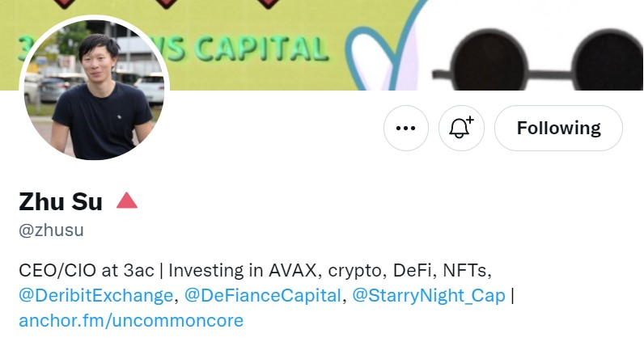Screen dimensions: 644x342
Task: Select the Zhu Su display name
Action: pyautogui.click(x=61, y=201)
